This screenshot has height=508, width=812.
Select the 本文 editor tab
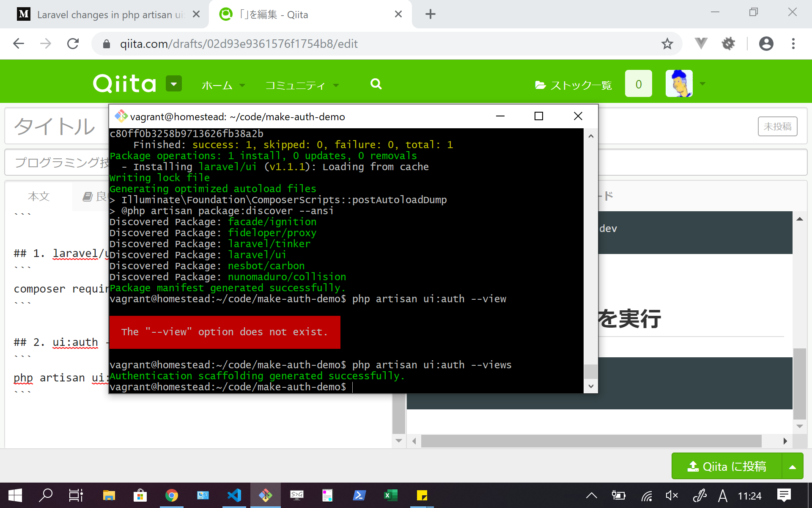tap(39, 196)
